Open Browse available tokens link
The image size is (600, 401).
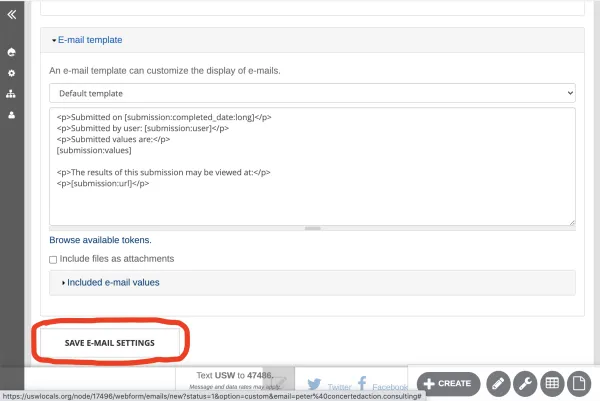click(100, 240)
